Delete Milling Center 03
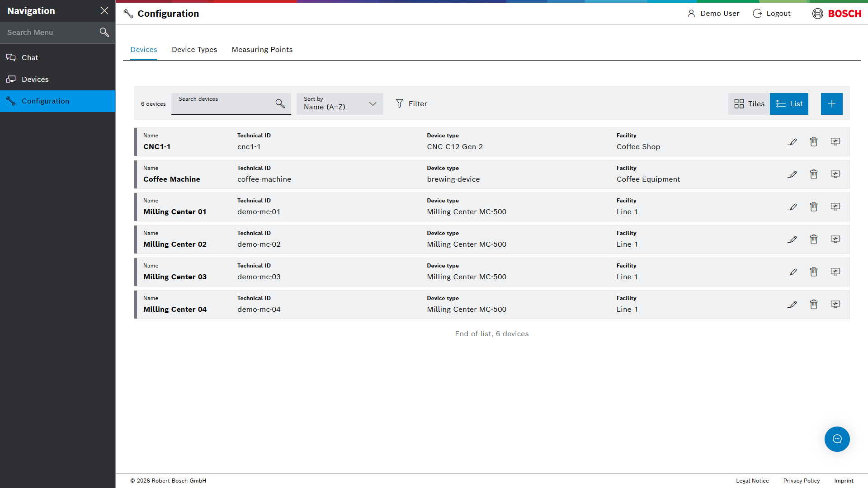 pyautogui.click(x=814, y=272)
